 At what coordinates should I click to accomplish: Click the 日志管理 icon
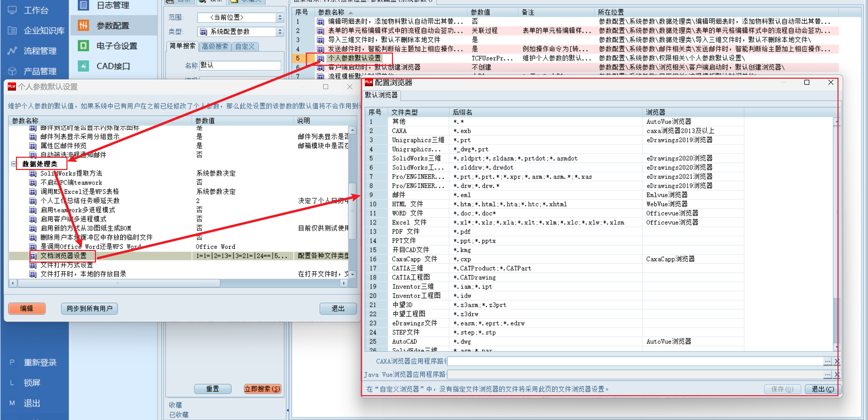(83, 5)
